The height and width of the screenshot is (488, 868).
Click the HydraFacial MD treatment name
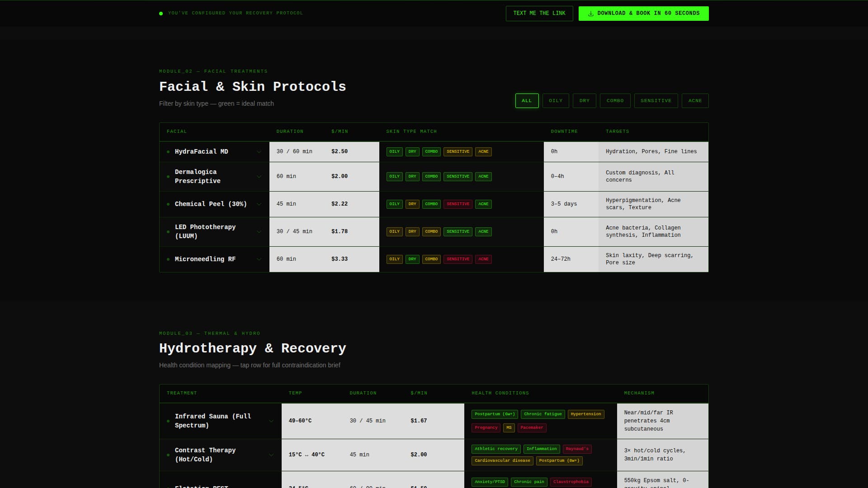tap(202, 152)
